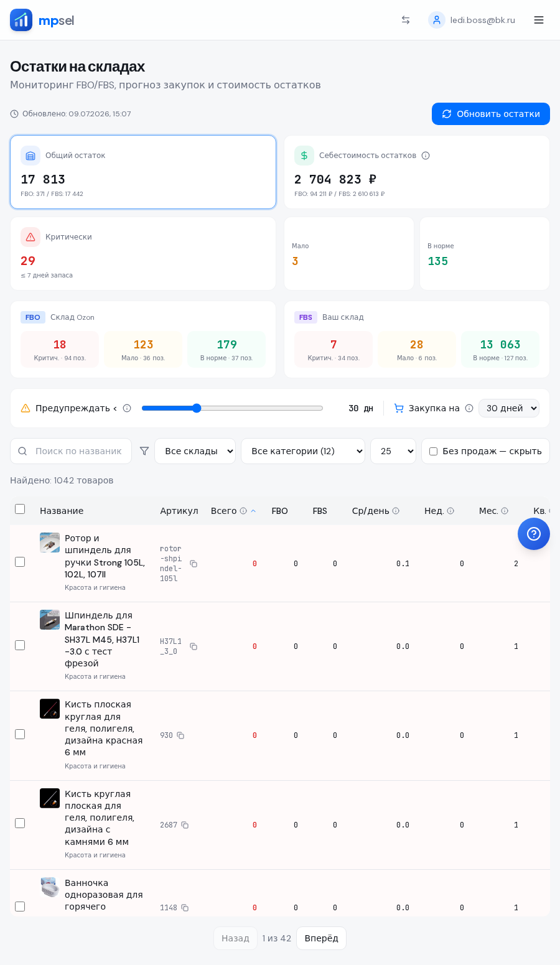
Task: Click the info icon beside Себестоимость остатков
Action: click(x=426, y=156)
